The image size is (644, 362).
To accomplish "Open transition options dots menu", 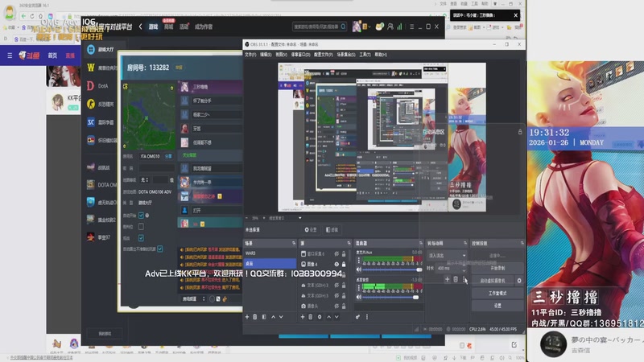I will click(464, 279).
